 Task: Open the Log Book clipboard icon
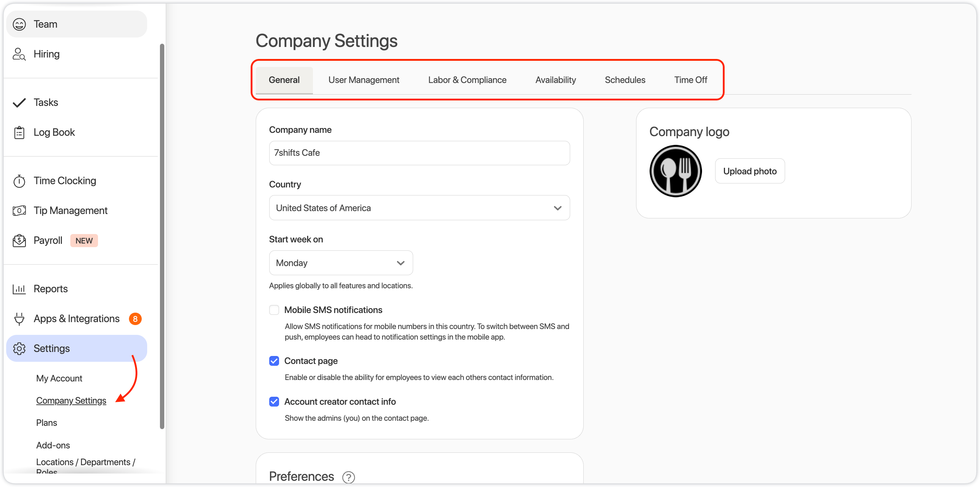tap(19, 132)
